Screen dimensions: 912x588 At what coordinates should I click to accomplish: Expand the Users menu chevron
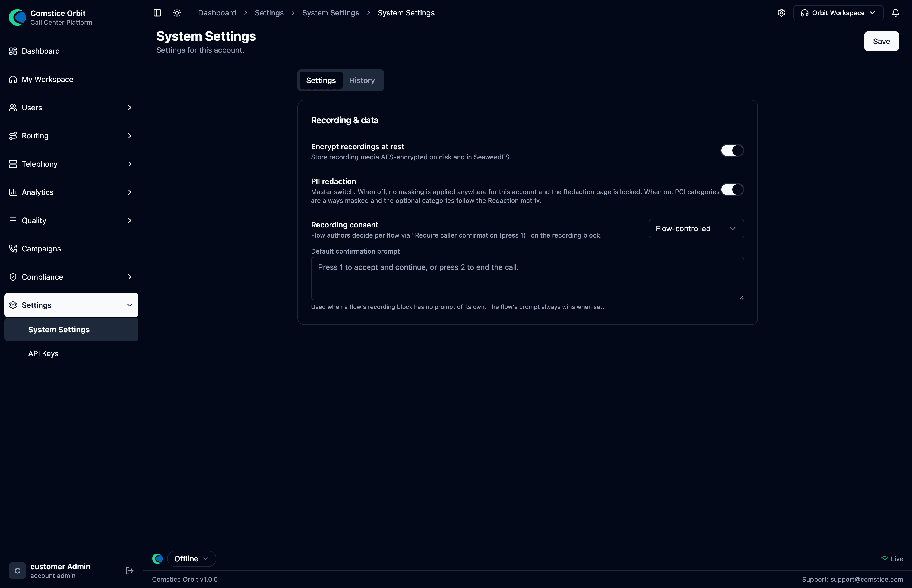click(x=129, y=108)
